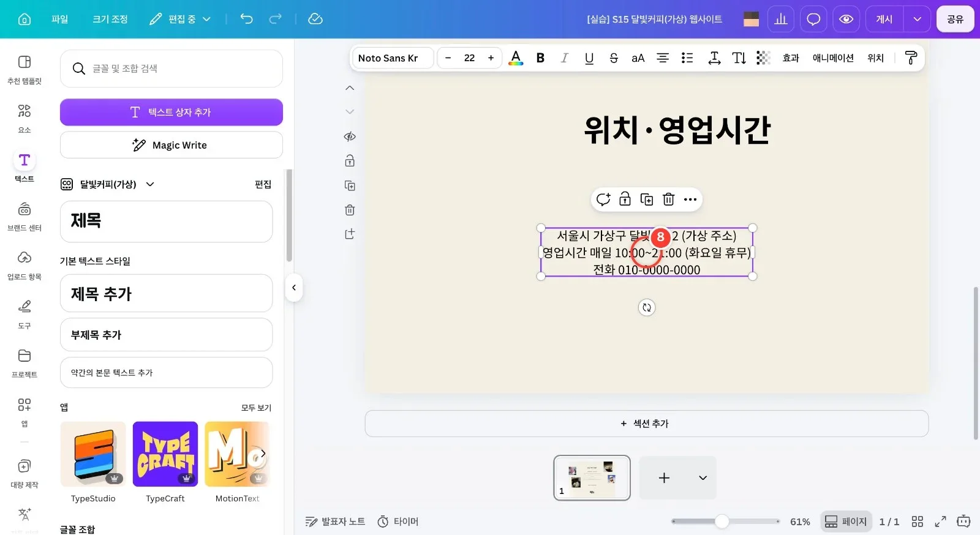980x535 pixels.
Task: Toggle underline formatting
Action: [589, 58]
